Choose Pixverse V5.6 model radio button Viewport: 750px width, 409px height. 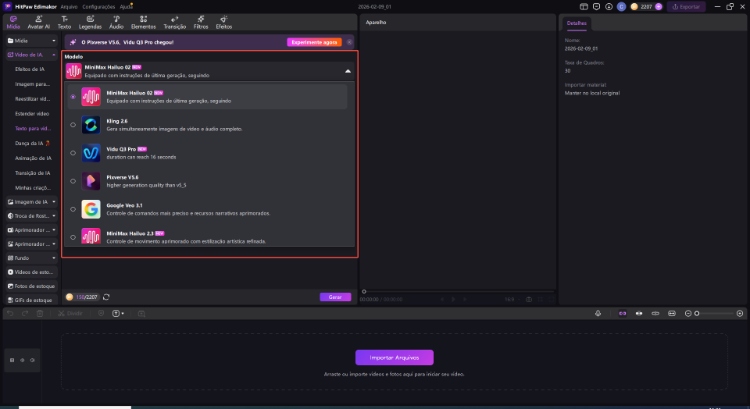73,182
